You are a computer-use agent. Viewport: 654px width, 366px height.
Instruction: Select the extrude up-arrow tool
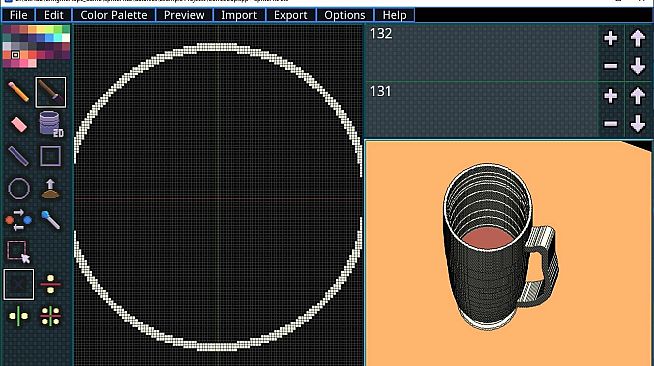point(50,188)
